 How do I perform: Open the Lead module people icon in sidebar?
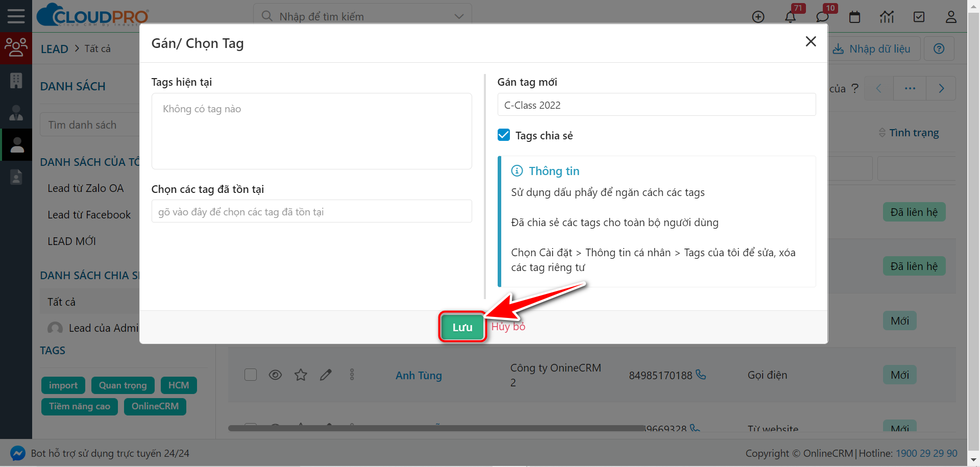[x=16, y=47]
